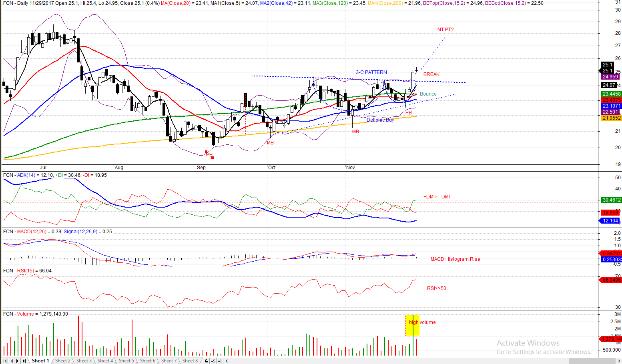This screenshot has height=364, width=622.
Task: Switch to the Sheet 2 tab
Action: 63,361
